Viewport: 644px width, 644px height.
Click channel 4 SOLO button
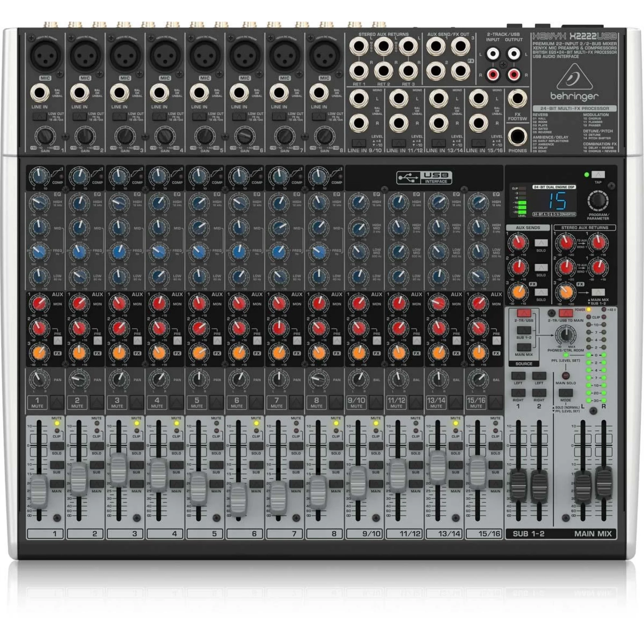coord(176,446)
